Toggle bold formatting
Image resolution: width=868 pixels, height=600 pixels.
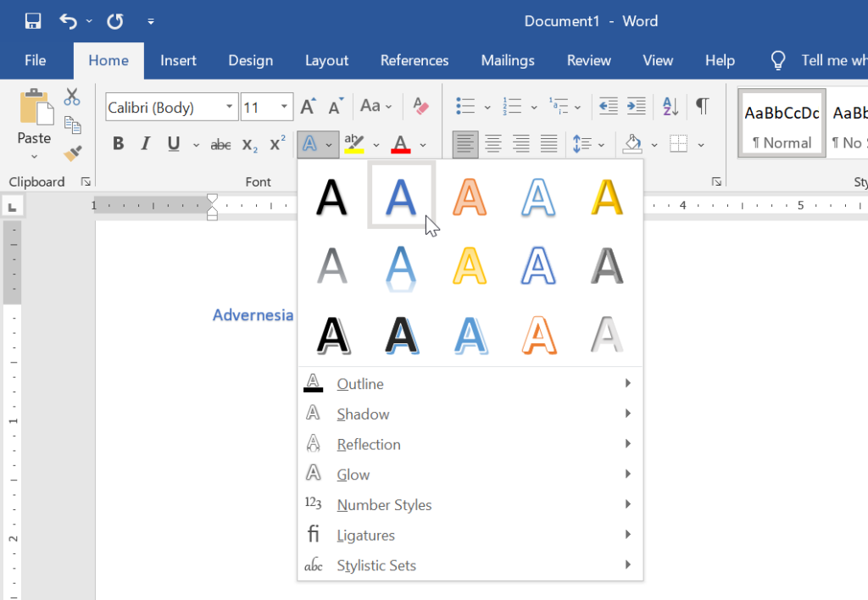(118, 144)
